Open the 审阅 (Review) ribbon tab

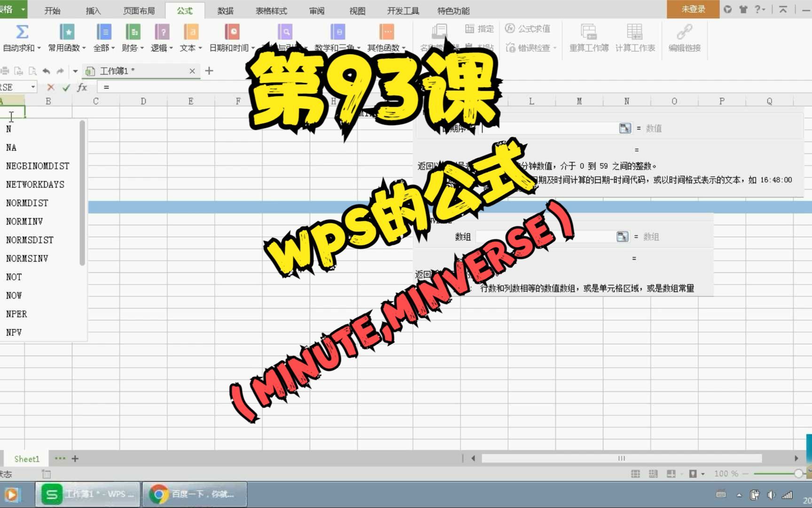316,10
